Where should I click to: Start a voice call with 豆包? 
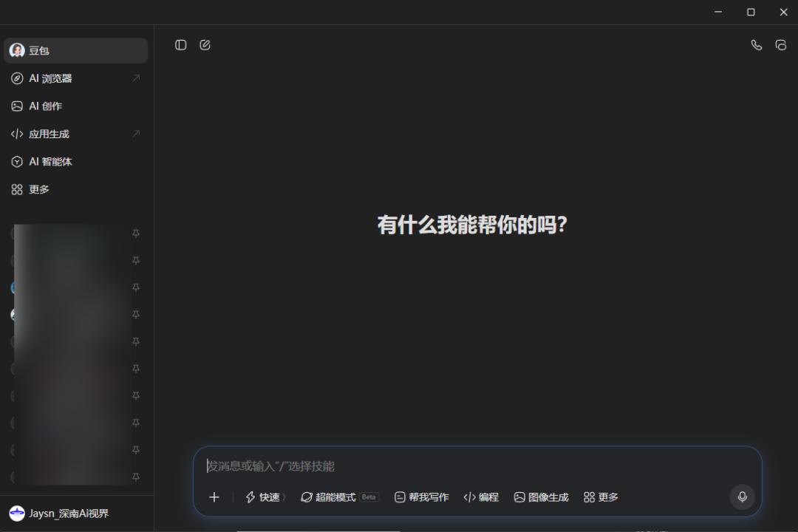tap(756, 45)
